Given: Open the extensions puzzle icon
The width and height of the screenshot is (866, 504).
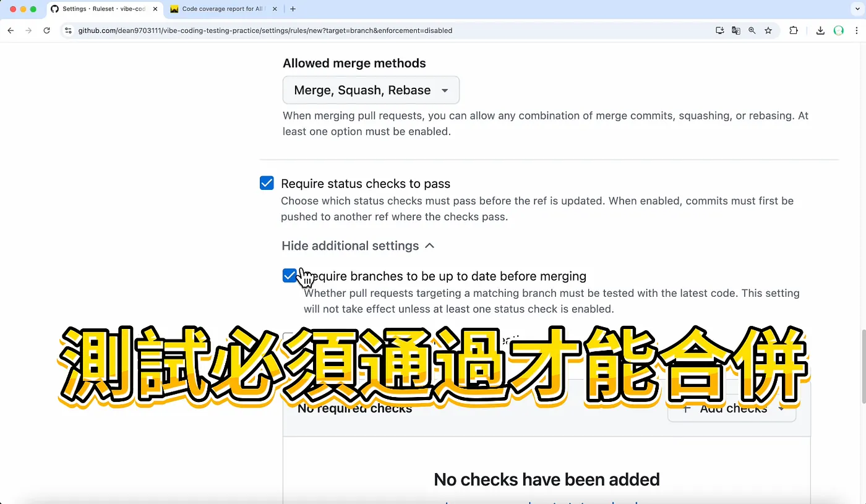Looking at the screenshot, I should click(794, 30).
